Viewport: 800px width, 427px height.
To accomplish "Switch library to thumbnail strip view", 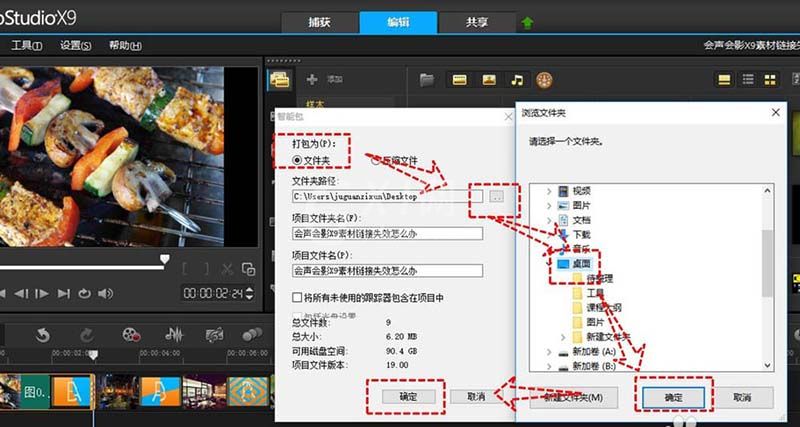I will (x=724, y=80).
